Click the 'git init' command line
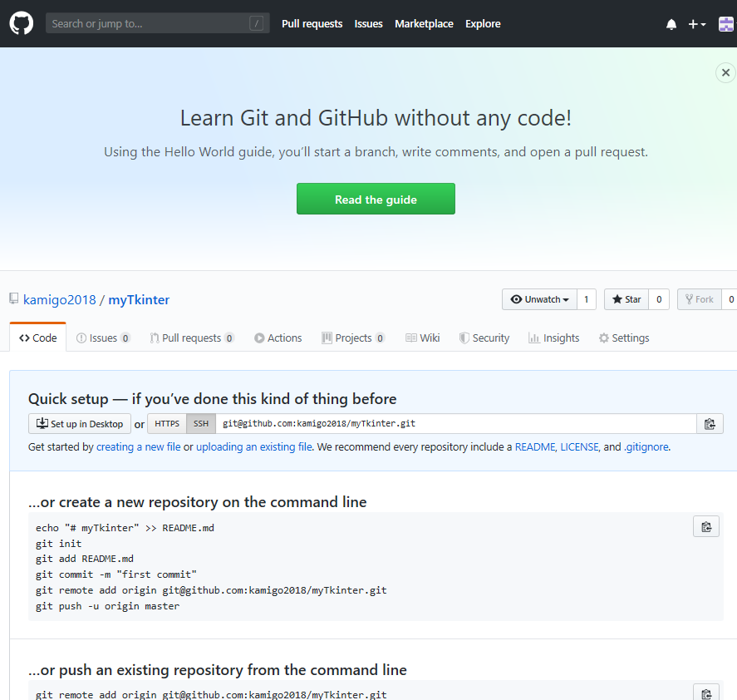Image resolution: width=737 pixels, height=700 pixels. (59, 544)
